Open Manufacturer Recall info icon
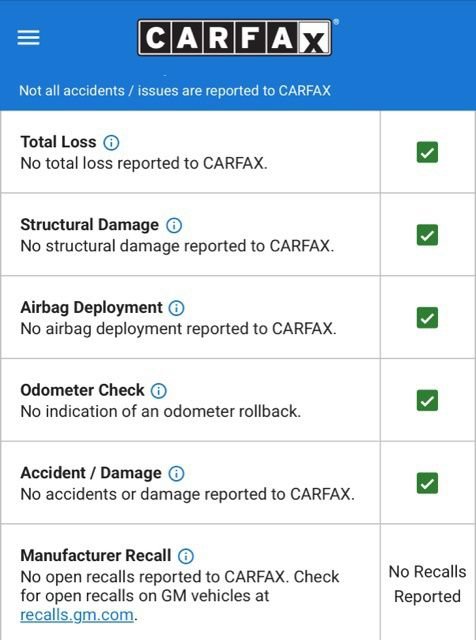476x640 pixels. tap(186, 556)
